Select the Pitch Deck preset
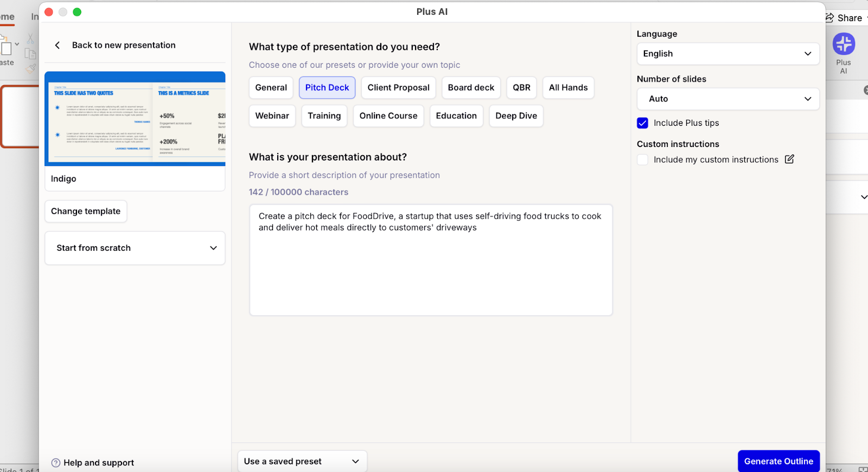 tap(327, 88)
